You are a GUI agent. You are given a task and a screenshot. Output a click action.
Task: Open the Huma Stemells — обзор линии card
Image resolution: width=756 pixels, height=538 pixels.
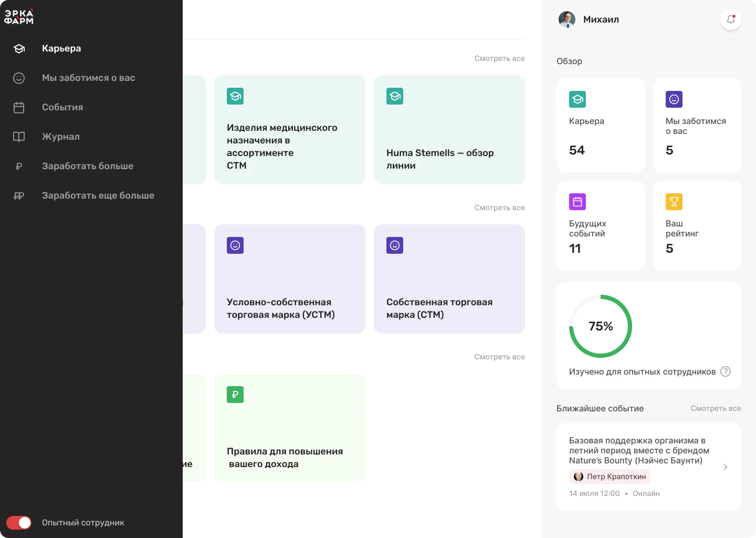pyautogui.click(x=449, y=130)
